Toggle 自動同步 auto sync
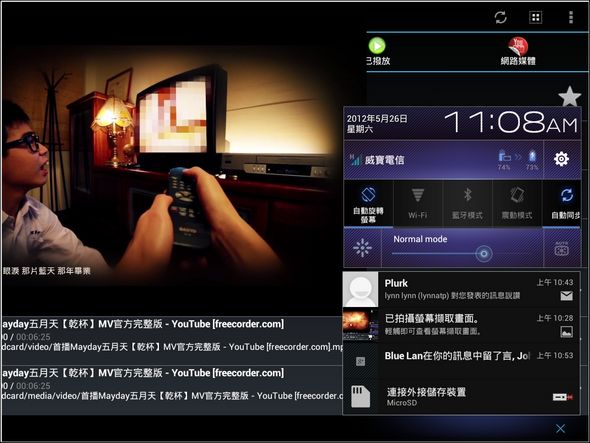The height and width of the screenshot is (443, 590). click(562, 204)
